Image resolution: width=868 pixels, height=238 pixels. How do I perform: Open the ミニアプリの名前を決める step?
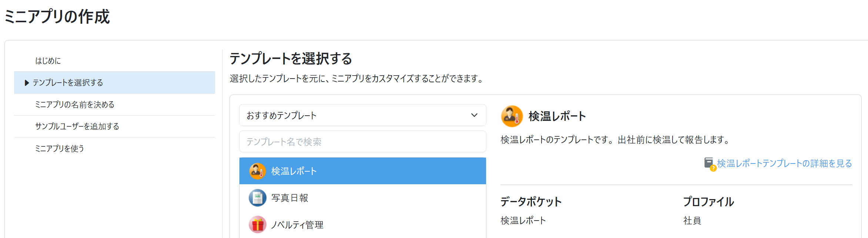click(x=75, y=105)
